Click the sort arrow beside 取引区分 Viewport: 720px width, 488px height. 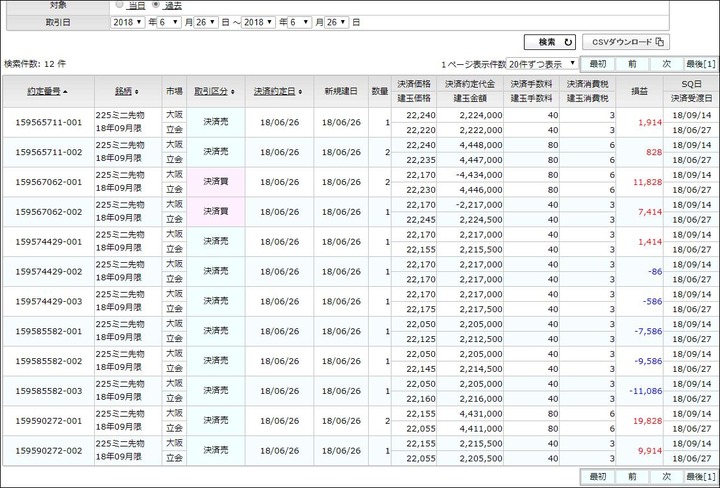232,92
